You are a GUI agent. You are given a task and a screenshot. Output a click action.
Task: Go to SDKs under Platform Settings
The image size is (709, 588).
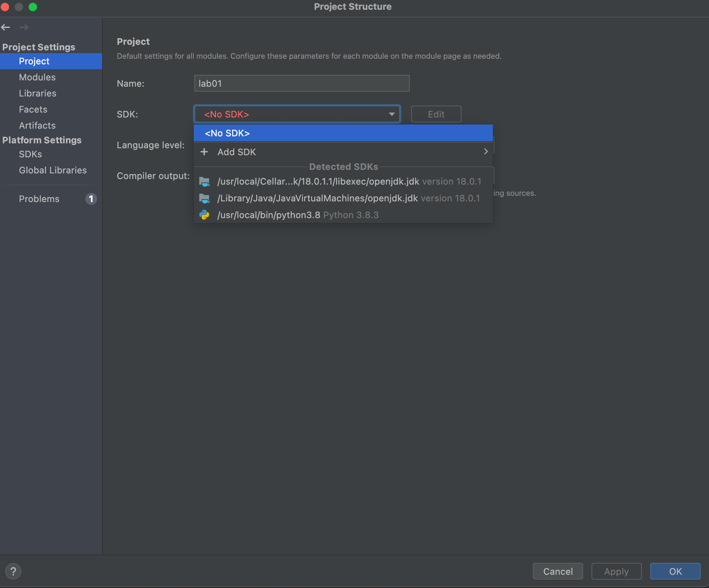pos(30,154)
